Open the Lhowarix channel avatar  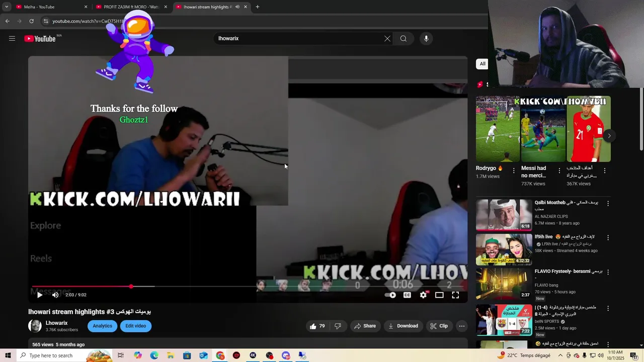(x=35, y=326)
